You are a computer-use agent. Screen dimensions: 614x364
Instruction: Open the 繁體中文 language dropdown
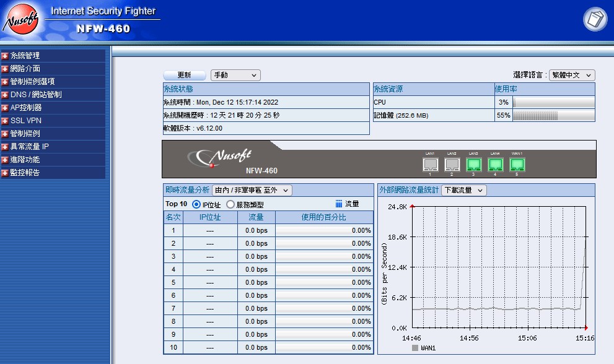[572, 75]
